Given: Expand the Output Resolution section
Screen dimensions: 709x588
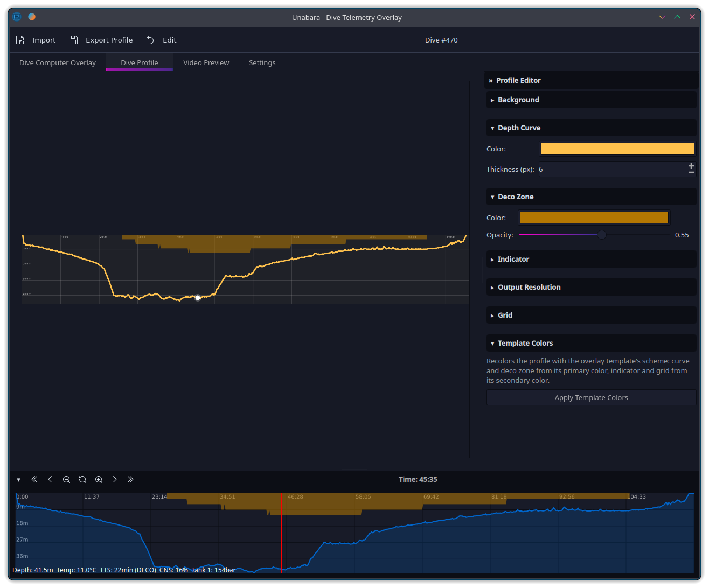Looking at the screenshot, I should (x=592, y=287).
